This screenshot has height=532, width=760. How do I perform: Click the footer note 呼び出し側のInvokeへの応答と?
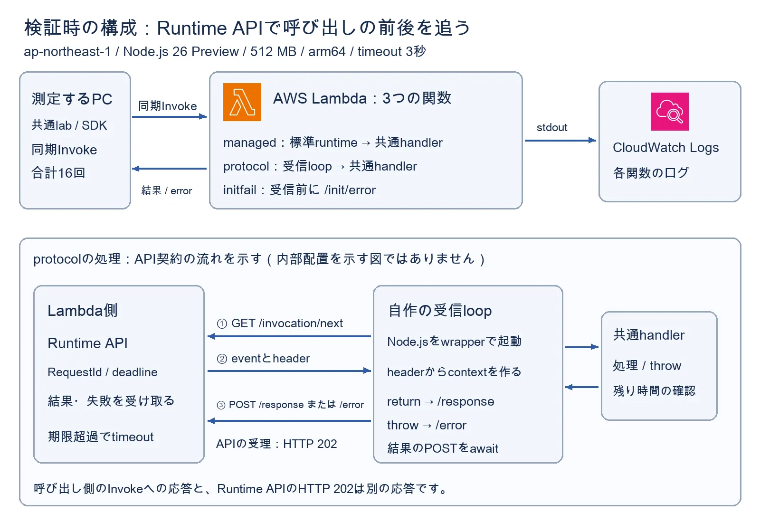[240, 489]
